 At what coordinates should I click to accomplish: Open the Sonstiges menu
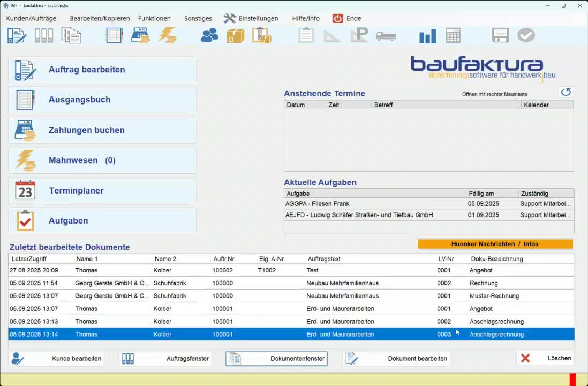pyautogui.click(x=198, y=18)
